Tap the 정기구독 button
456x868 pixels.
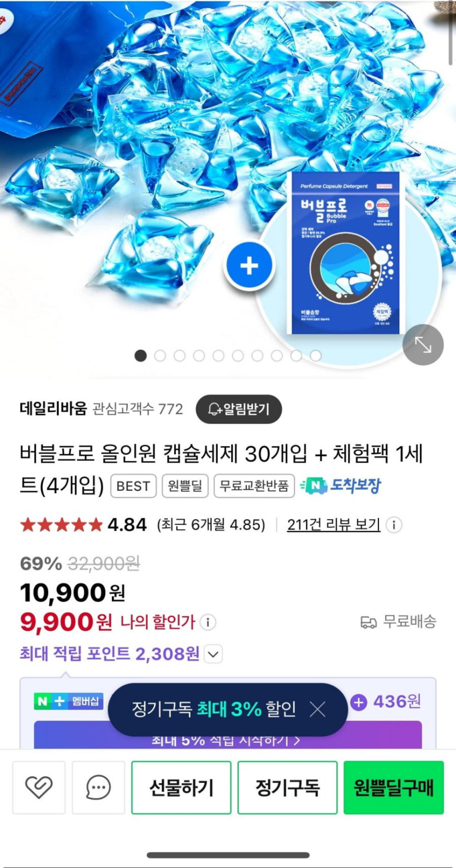coord(287,788)
